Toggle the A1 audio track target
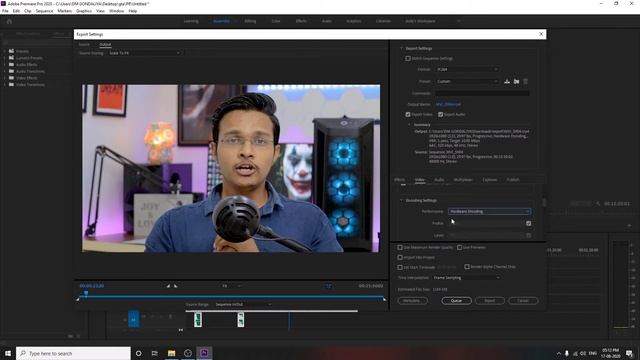640x360 pixels. tap(133, 319)
